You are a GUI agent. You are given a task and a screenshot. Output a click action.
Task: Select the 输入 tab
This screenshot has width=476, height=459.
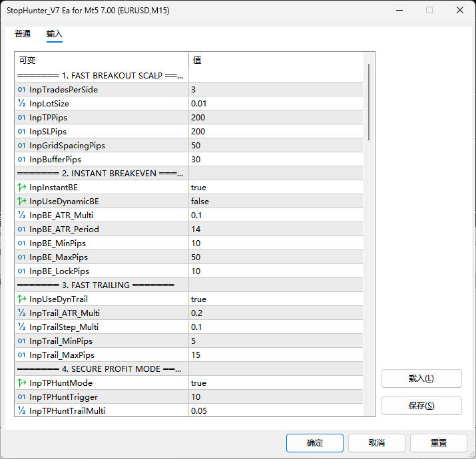coord(55,34)
